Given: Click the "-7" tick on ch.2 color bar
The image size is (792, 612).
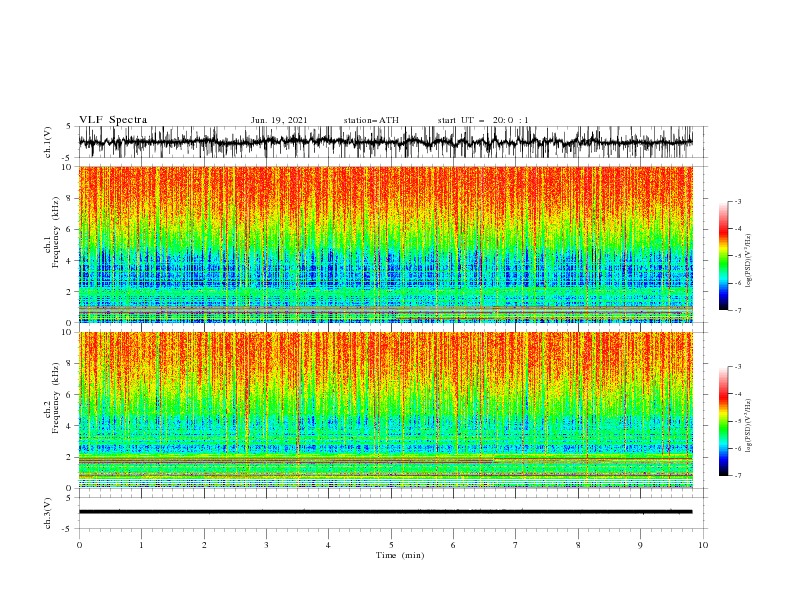Looking at the screenshot, I should (738, 475).
